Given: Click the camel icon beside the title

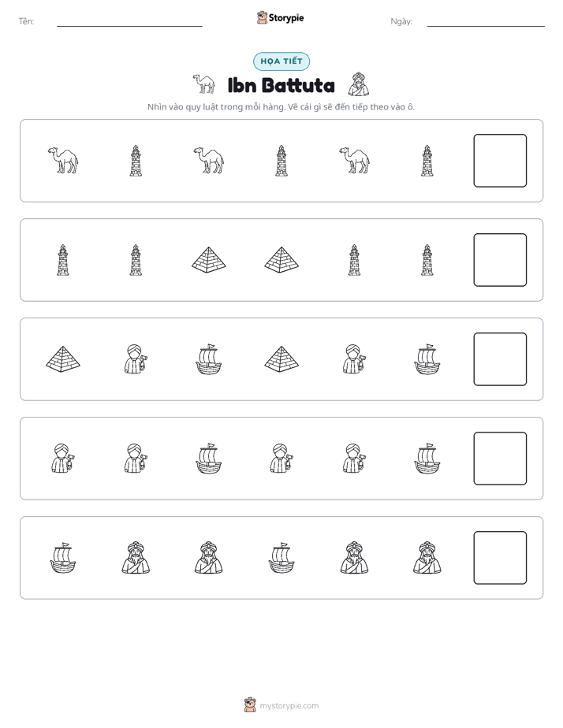Looking at the screenshot, I should (x=204, y=84).
